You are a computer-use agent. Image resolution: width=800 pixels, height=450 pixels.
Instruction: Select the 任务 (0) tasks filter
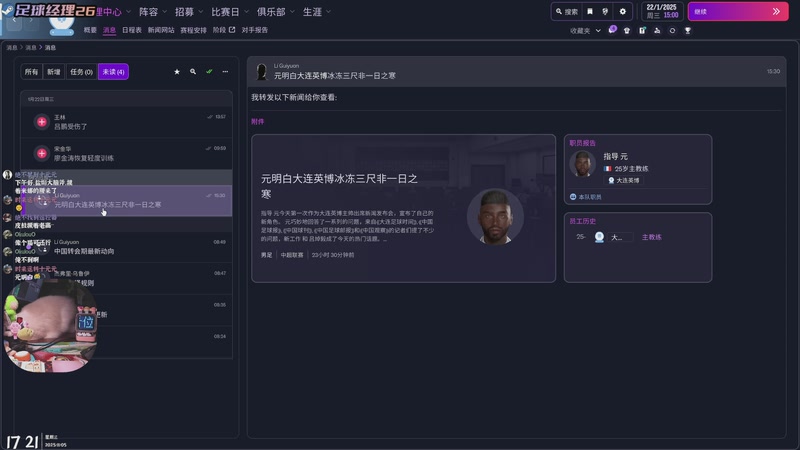(x=81, y=72)
